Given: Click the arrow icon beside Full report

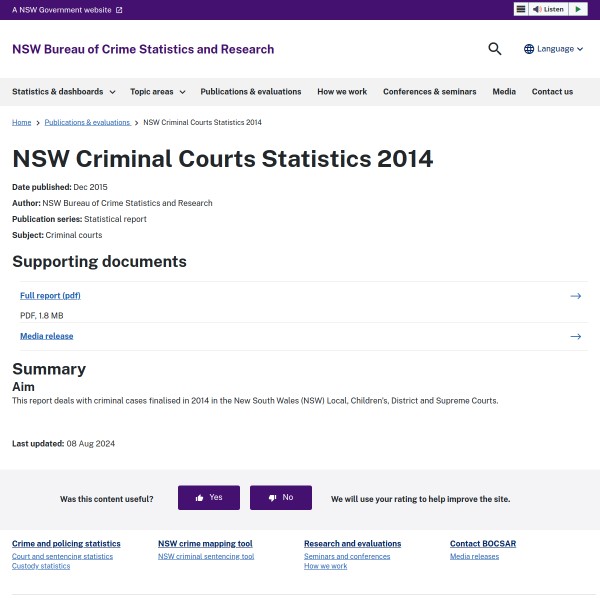Looking at the screenshot, I should 575,296.
